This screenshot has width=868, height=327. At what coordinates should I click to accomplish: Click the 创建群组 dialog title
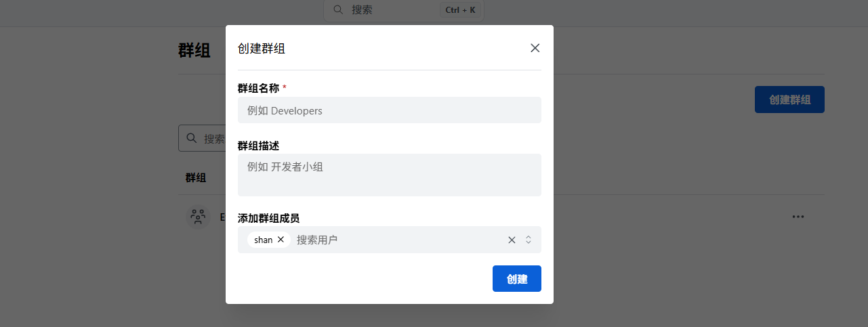261,48
